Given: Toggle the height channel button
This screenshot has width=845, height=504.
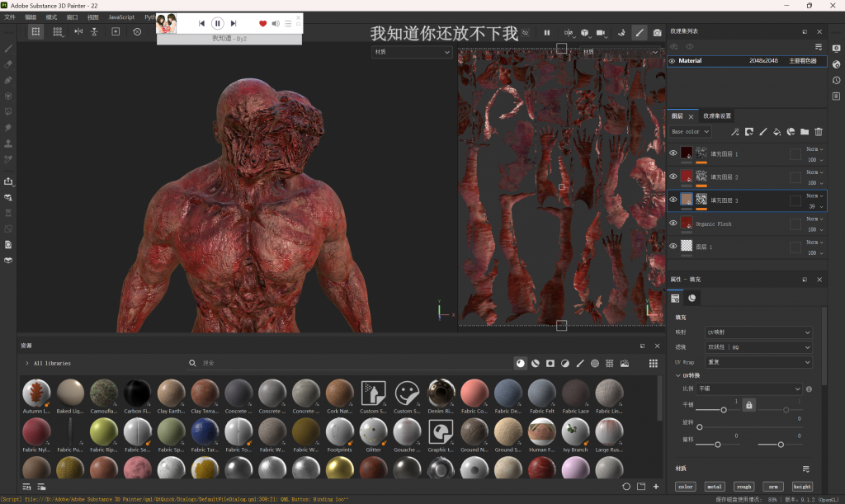Looking at the screenshot, I should 802,487.
